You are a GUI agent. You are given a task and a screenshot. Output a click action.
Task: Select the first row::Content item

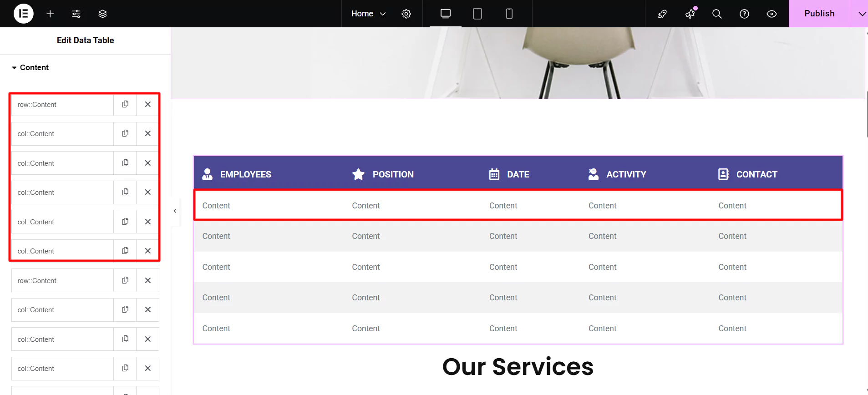tap(62, 105)
